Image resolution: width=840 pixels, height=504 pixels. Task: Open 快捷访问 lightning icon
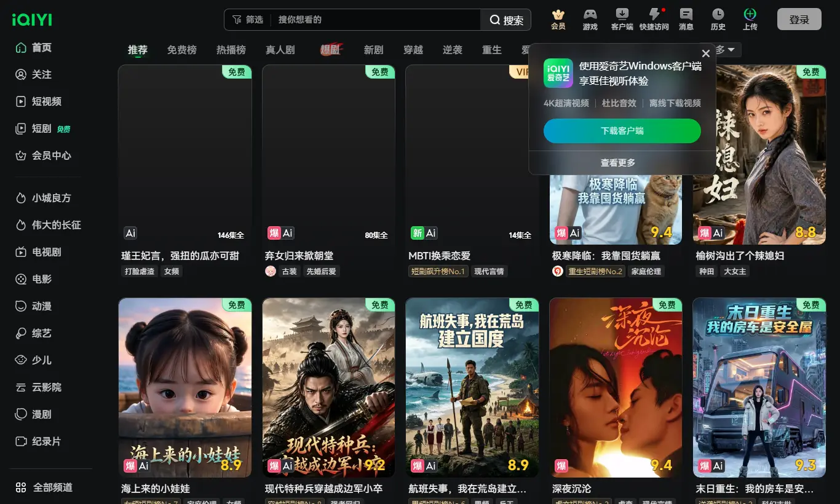tap(654, 14)
